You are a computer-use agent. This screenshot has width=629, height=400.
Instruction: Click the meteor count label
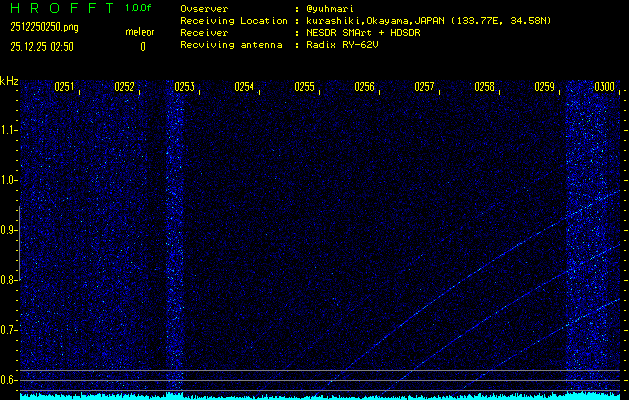[139, 32]
